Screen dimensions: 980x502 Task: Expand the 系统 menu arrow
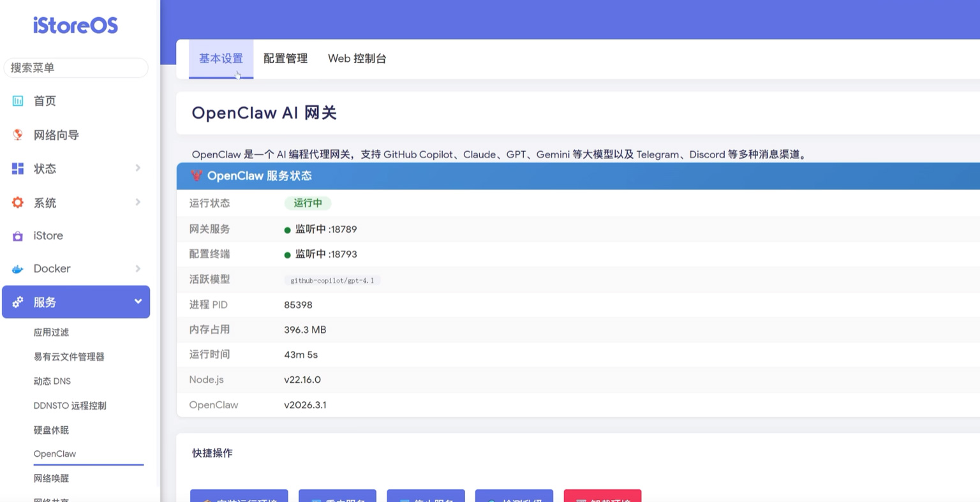coord(138,203)
